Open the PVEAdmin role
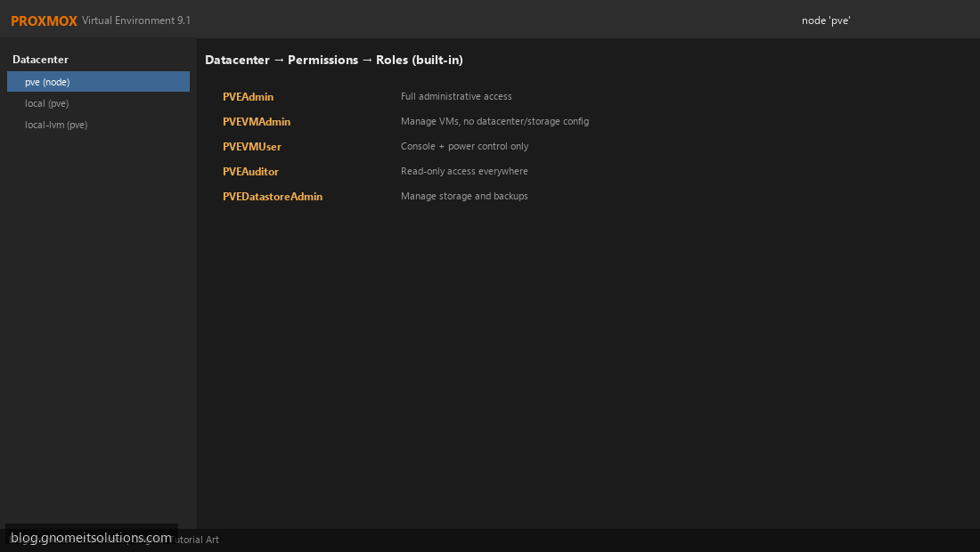The image size is (980, 552). click(x=249, y=97)
